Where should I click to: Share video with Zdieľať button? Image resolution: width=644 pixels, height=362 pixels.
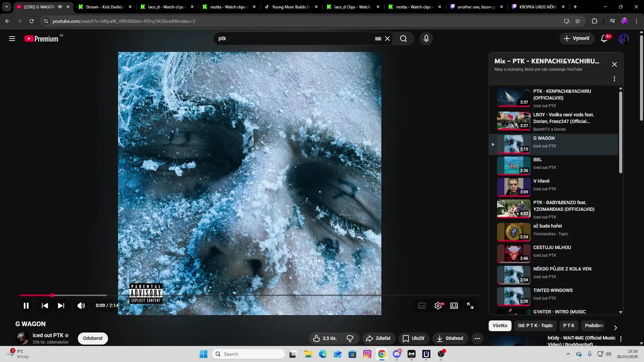coord(378,338)
